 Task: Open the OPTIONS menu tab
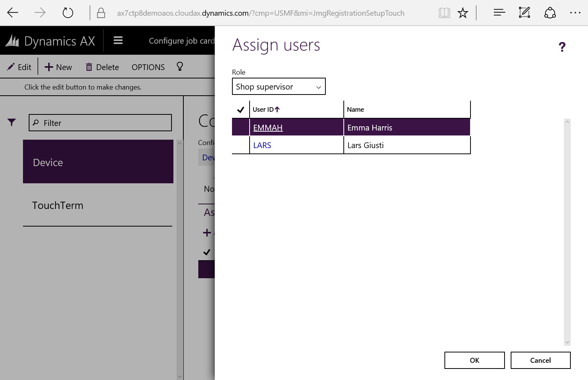click(x=148, y=67)
